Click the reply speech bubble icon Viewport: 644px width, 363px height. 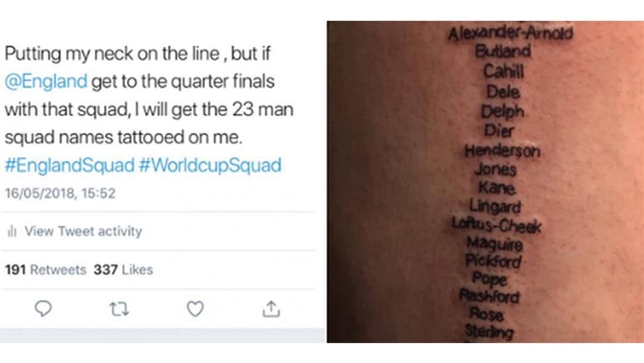click(x=44, y=309)
